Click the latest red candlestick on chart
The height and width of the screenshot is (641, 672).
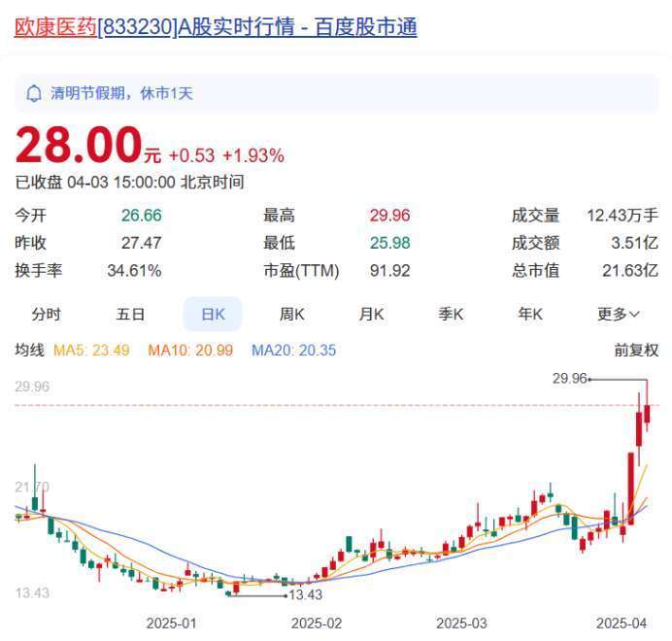[x=647, y=414]
